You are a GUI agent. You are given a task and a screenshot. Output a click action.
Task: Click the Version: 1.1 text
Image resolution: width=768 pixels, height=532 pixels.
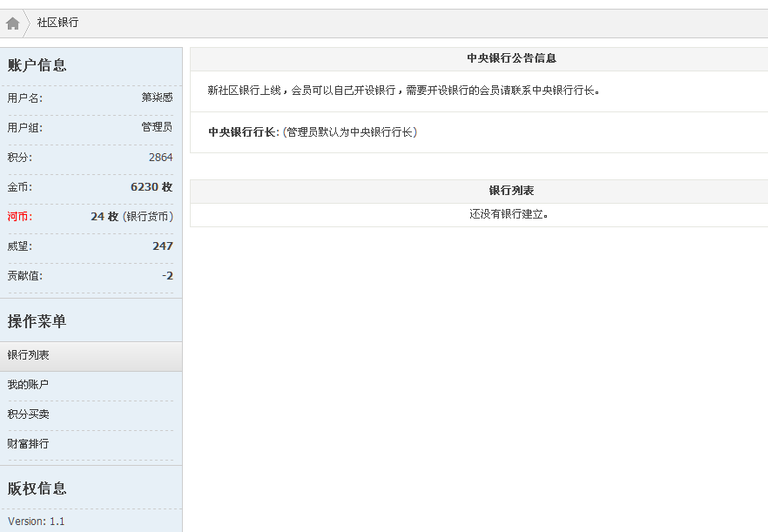point(37,522)
